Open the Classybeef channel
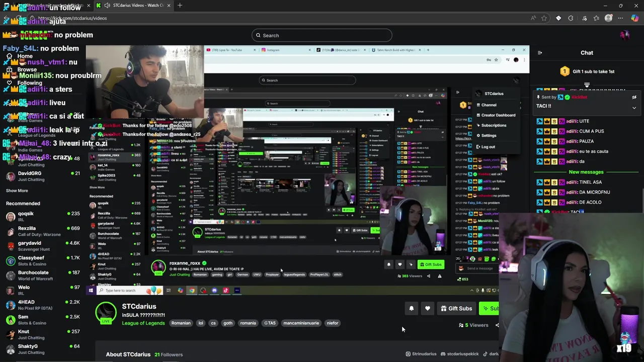The height and width of the screenshot is (362, 644). 43,260
